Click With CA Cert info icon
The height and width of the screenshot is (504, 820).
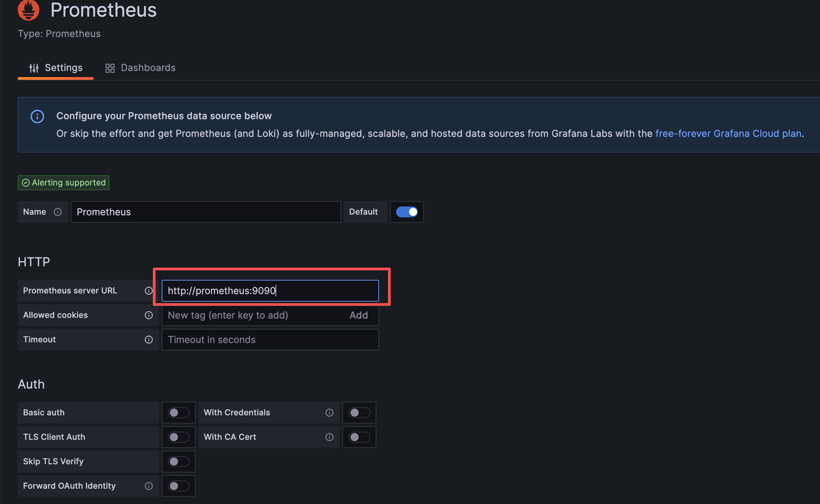329,437
